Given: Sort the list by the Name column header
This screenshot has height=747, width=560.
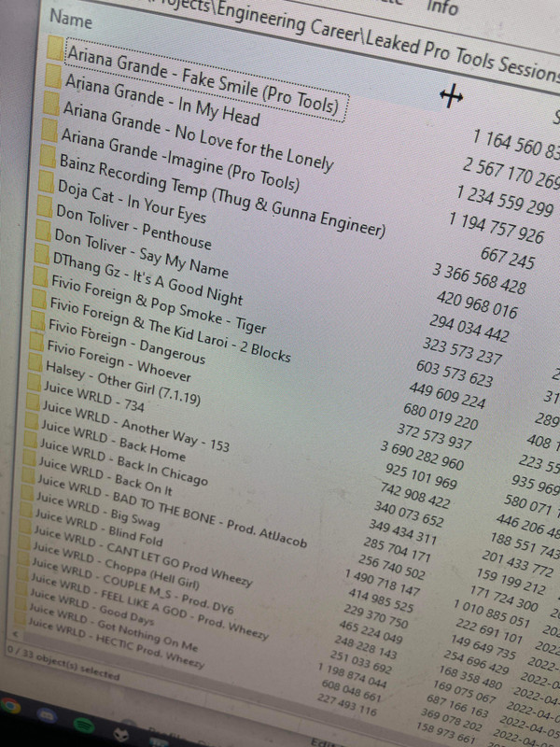Looking at the screenshot, I should [72, 18].
